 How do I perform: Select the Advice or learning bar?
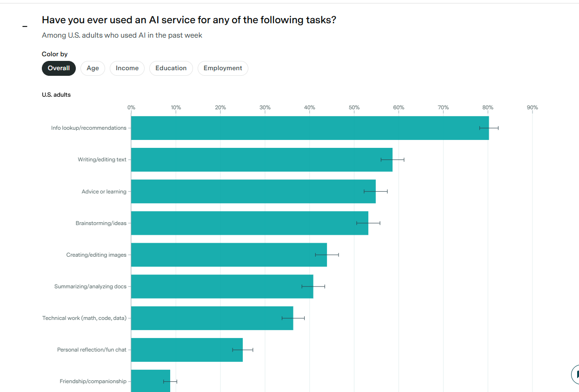click(x=251, y=191)
